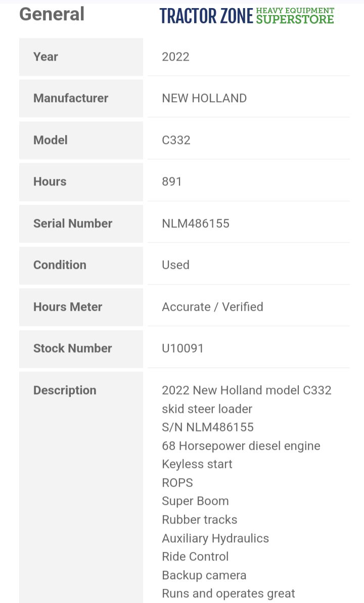The width and height of the screenshot is (364, 603).
Task: Select the Accurate / Verified value
Action: (212, 307)
